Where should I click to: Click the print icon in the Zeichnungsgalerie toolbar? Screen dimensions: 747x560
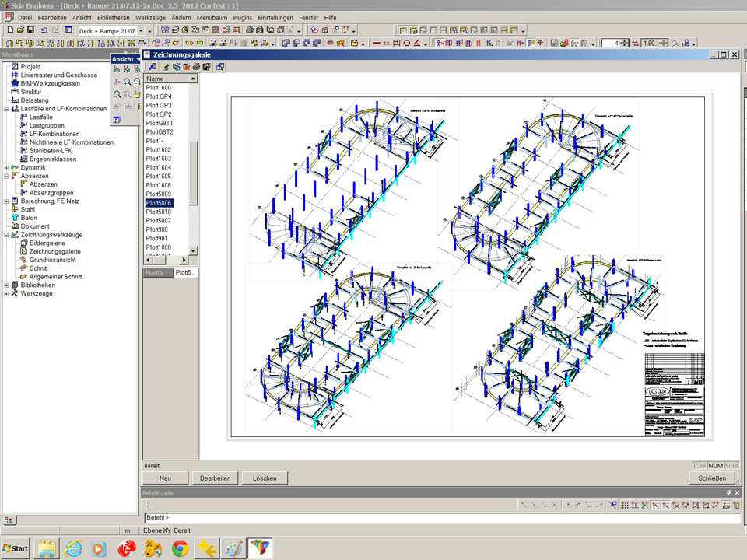(197, 68)
